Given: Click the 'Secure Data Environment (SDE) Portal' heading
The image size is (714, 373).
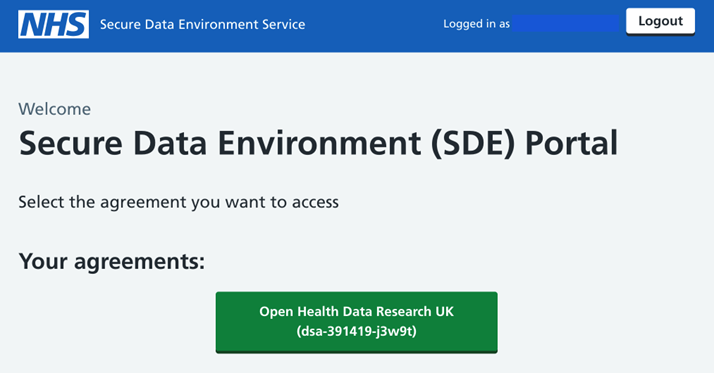Looking at the screenshot, I should click(x=318, y=143).
